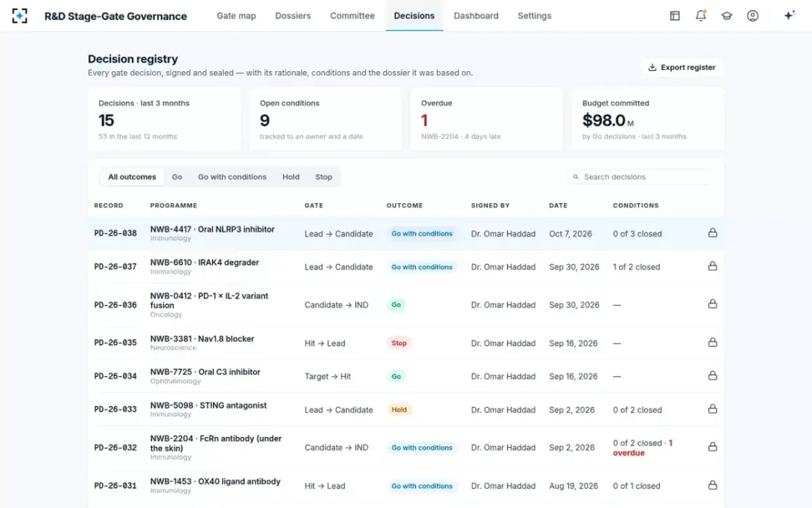This screenshot has height=508, width=812.
Task: Open record PD-26-037
Action: click(116, 267)
